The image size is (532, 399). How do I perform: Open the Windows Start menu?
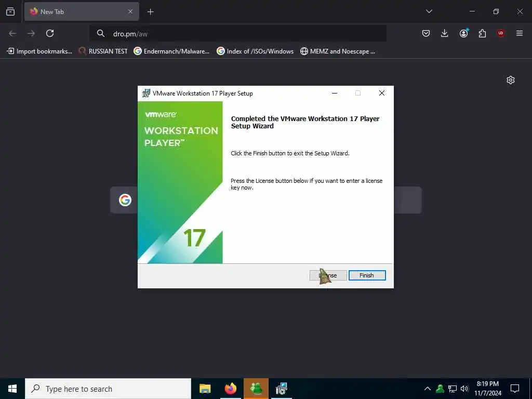click(x=12, y=389)
